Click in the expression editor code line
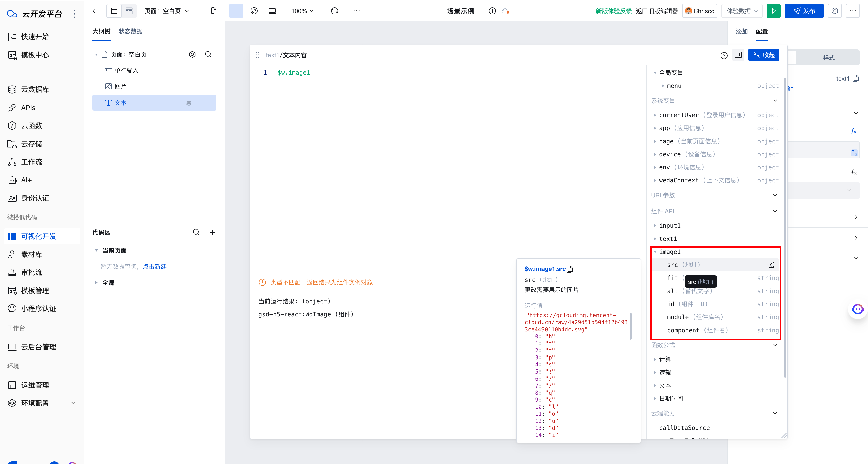This screenshot has height=464, width=868. point(294,72)
